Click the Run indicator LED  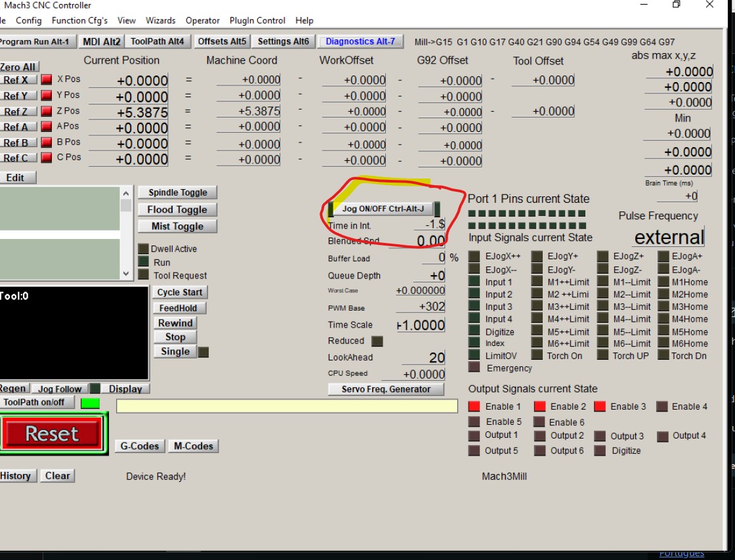click(x=144, y=262)
